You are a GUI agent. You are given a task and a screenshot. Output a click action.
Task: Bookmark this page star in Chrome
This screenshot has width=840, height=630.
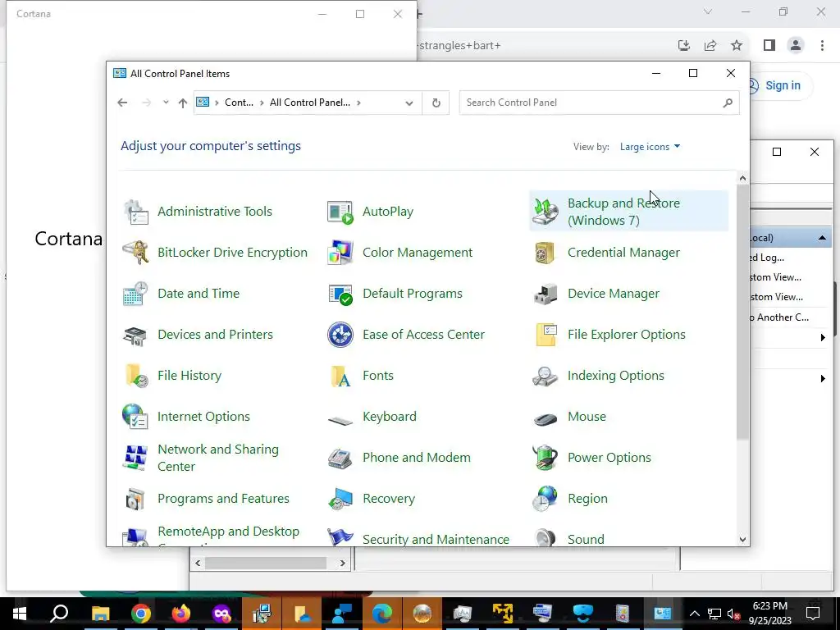click(x=737, y=46)
